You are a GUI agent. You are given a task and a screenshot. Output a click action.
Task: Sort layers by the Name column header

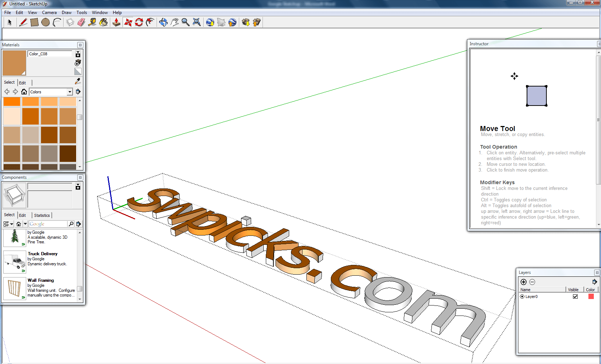click(x=542, y=290)
